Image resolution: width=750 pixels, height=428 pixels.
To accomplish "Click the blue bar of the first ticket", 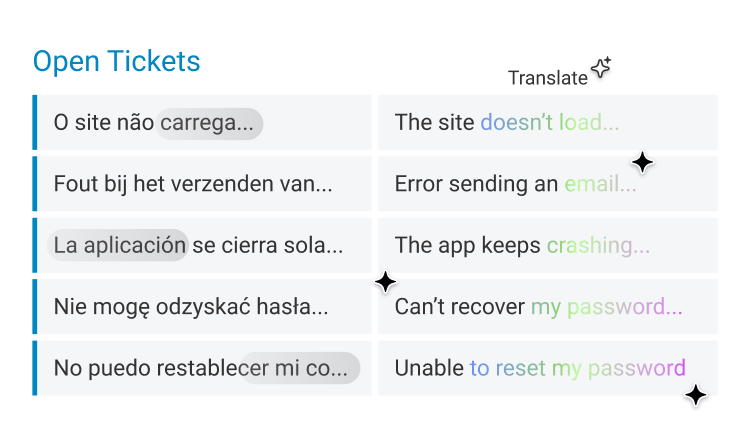I will (35, 122).
